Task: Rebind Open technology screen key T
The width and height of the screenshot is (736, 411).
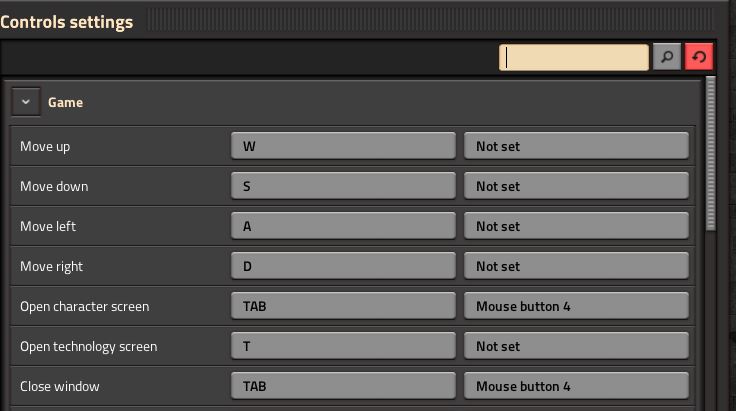Action: tap(343, 346)
